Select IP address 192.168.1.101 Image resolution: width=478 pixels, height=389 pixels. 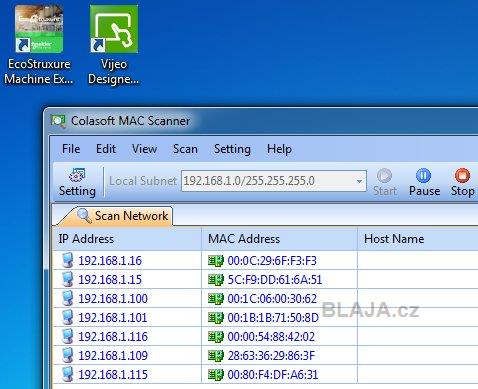point(113,318)
